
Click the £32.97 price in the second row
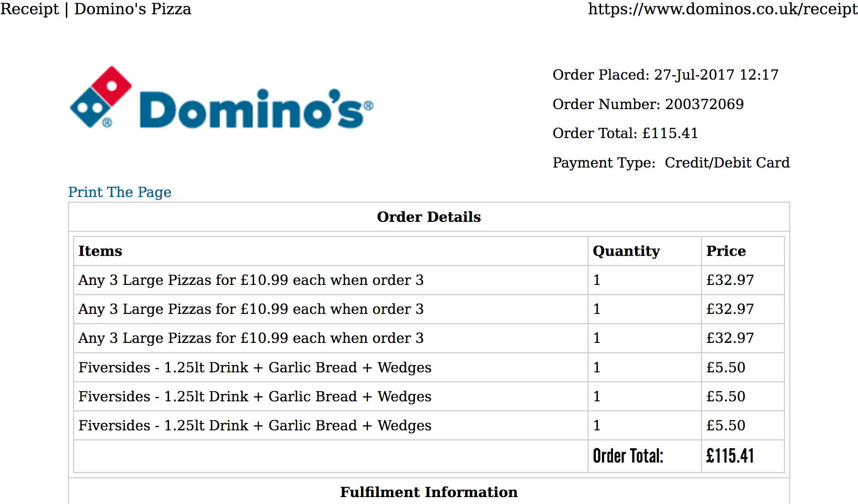tap(730, 309)
